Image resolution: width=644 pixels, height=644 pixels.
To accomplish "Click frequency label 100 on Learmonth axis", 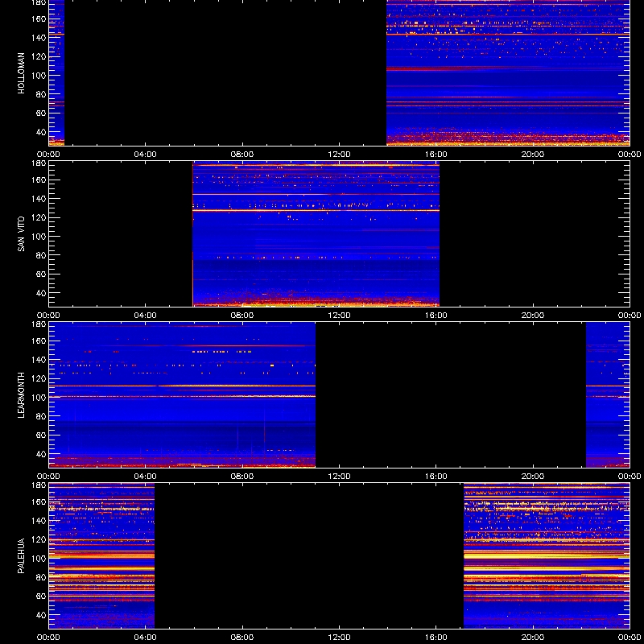I will click(40, 398).
